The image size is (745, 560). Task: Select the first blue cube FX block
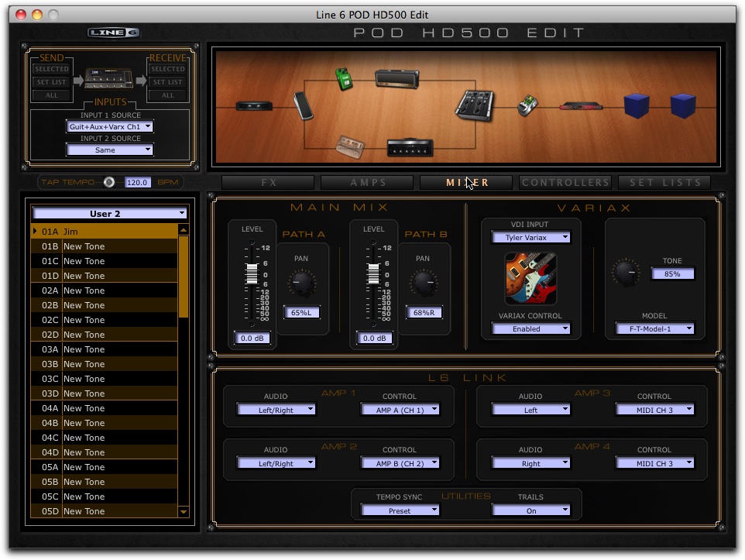tap(637, 105)
